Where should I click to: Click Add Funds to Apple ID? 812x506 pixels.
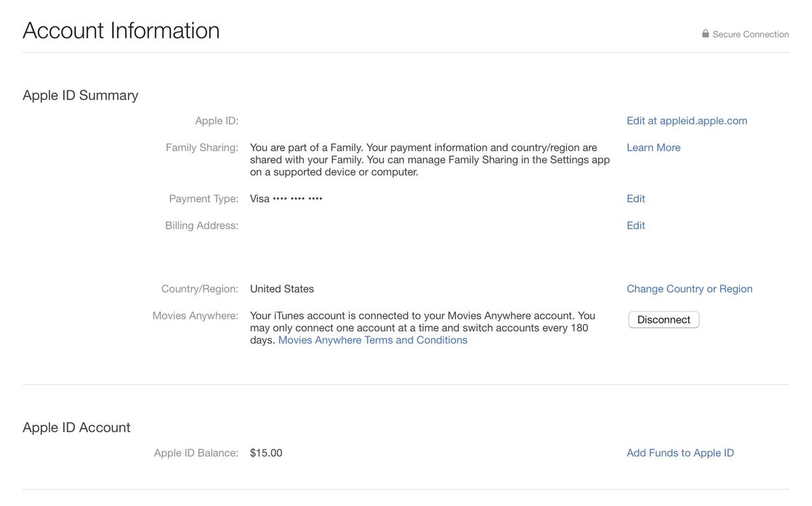(679, 453)
